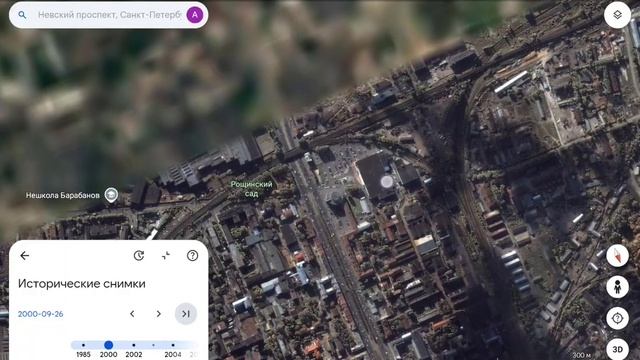This screenshot has width=640, height=360.
Task: Open the purple account avatar A
Action: click(195, 15)
